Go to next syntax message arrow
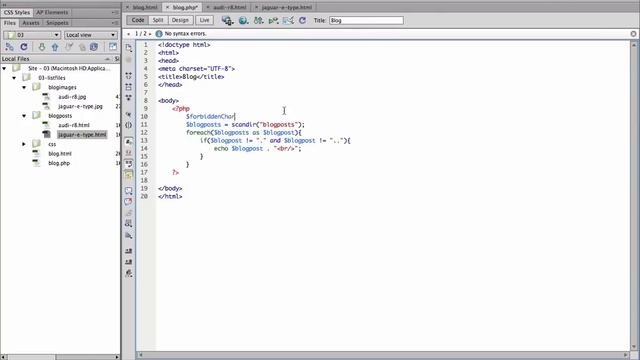Image resolution: width=640 pixels, height=360 pixels. point(150,34)
